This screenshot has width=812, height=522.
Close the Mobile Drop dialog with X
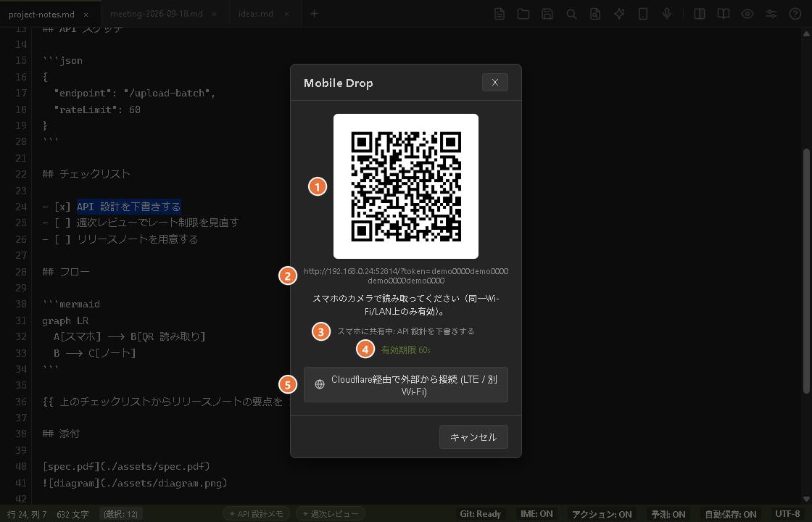[495, 83]
